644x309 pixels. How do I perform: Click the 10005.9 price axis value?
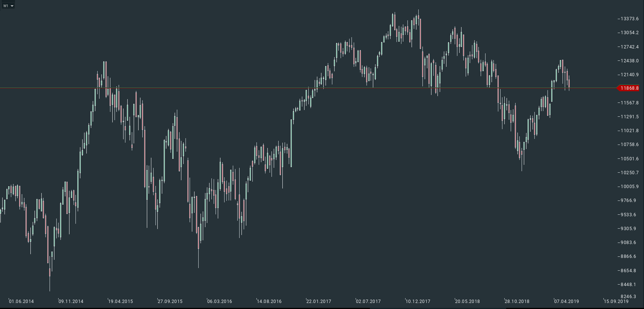tap(629, 187)
